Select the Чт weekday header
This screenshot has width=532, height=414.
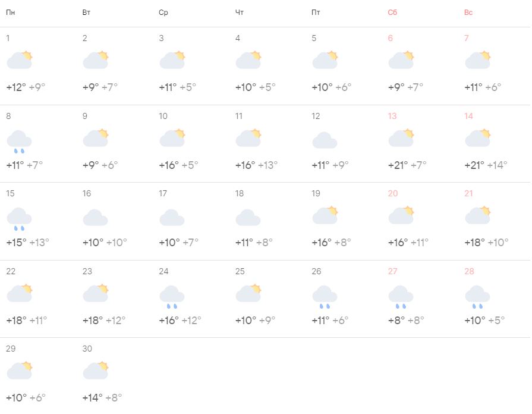pos(240,12)
